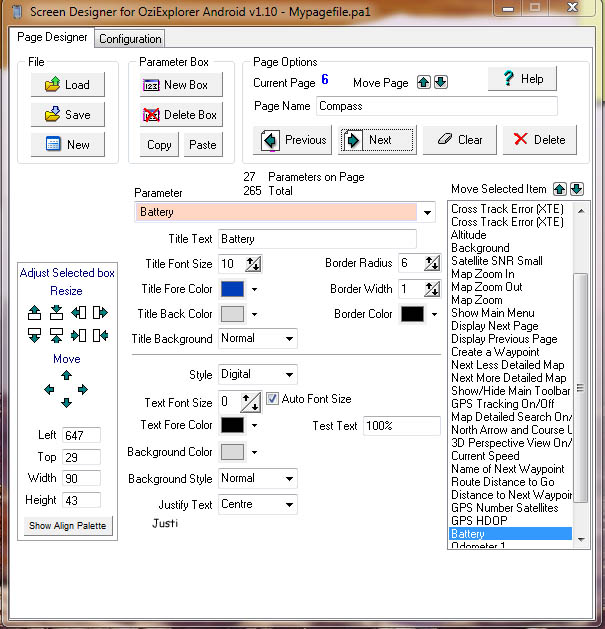Click the New file button
Viewport: 605px width, 629px height.
(67, 144)
